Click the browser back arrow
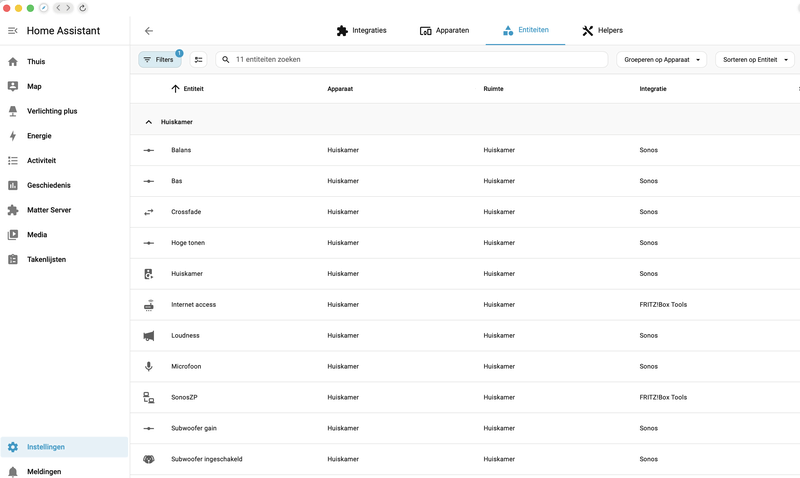Viewport: 800px width, 478px height. [x=58, y=8]
